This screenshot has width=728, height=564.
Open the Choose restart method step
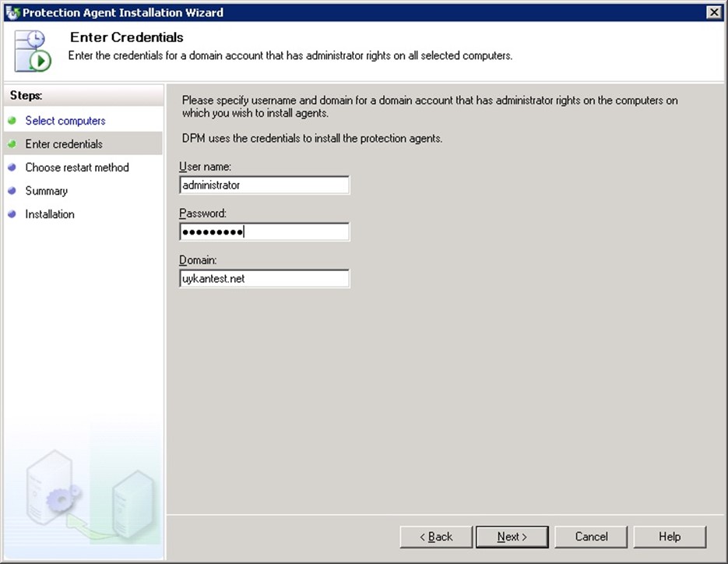[x=77, y=167]
